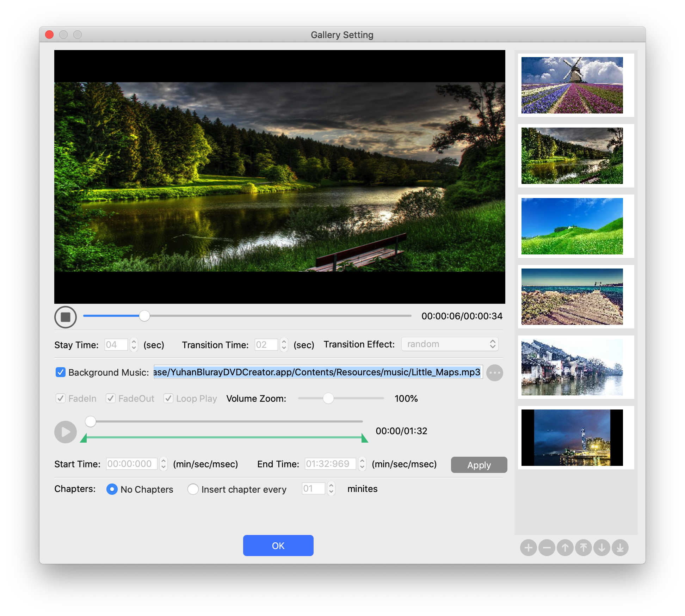Click the move up arrow icon

[x=565, y=548]
